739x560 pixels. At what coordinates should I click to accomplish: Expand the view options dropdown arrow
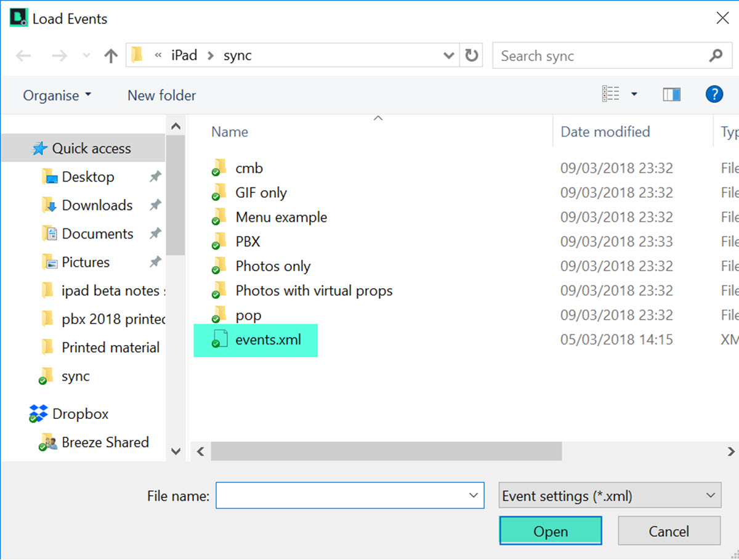tap(634, 94)
